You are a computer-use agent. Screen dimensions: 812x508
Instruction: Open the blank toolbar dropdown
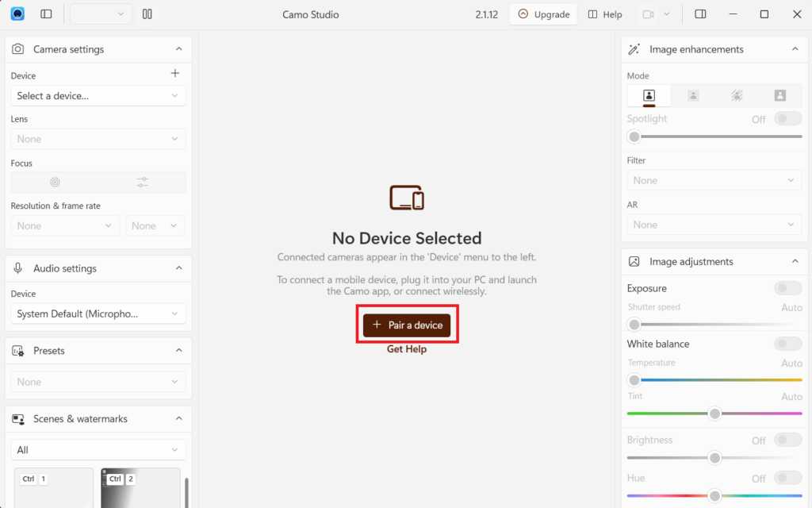click(101, 14)
